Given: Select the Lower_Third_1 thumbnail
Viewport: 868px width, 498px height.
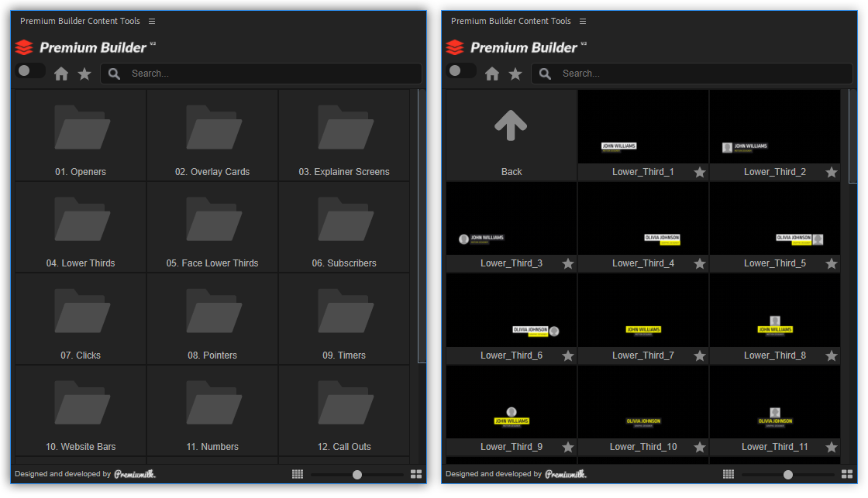Looking at the screenshot, I should [x=643, y=127].
